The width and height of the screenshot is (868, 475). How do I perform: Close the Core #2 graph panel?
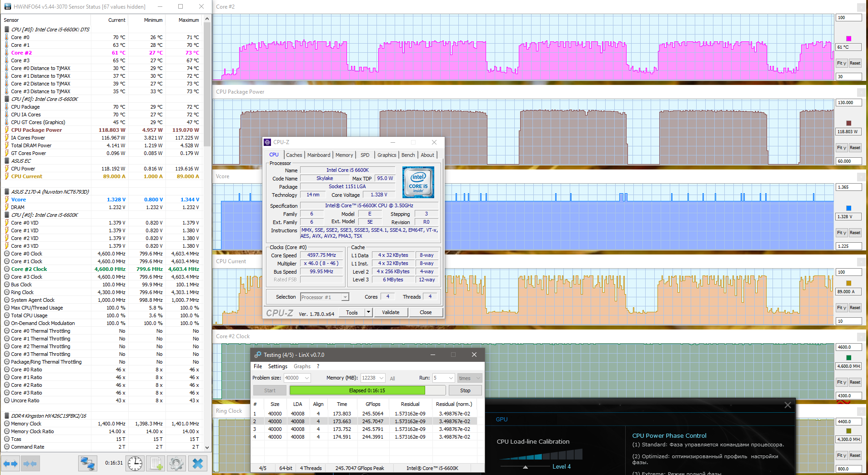pos(861,7)
